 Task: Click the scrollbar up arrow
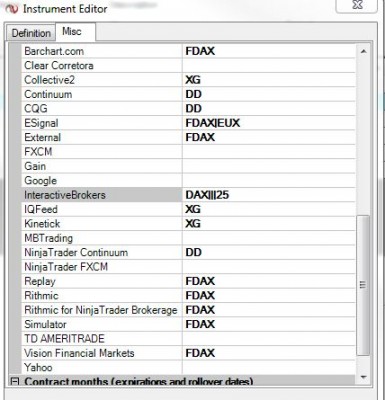point(363,51)
